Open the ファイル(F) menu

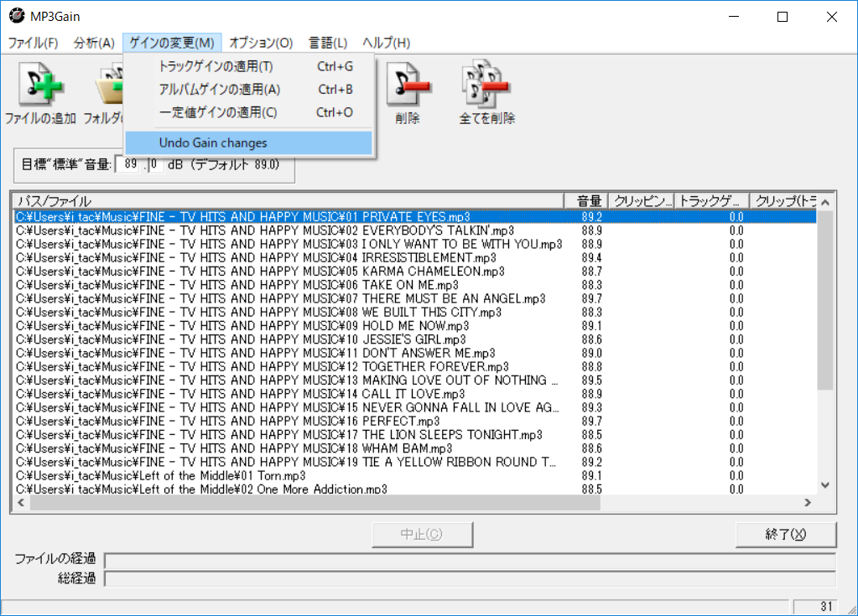click(x=32, y=42)
